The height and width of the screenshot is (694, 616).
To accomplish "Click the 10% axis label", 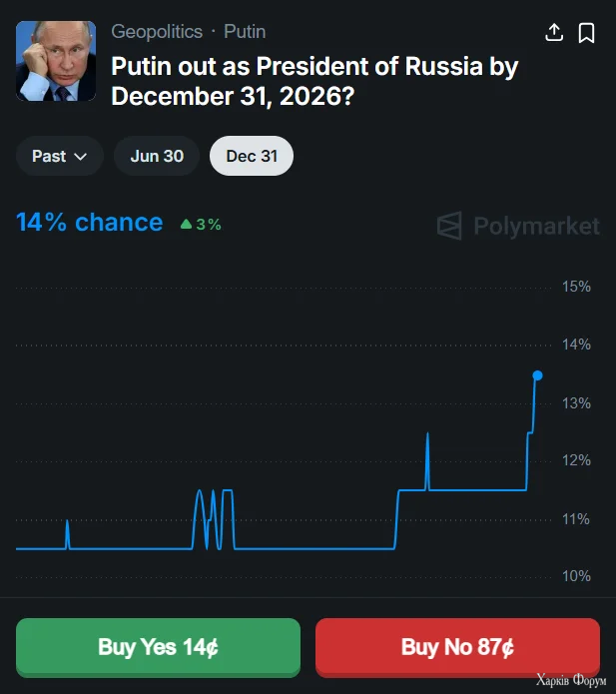I will pyautogui.click(x=577, y=576).
